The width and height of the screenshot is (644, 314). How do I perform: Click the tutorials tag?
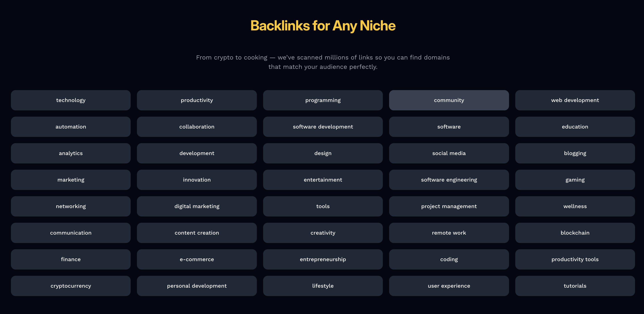(575, 286)
